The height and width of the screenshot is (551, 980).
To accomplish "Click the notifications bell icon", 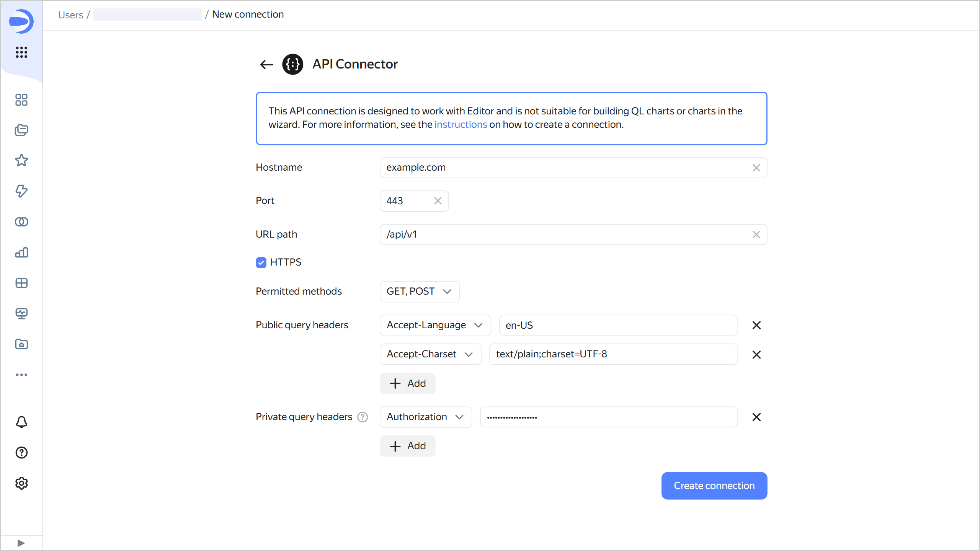I will point(21,422).
